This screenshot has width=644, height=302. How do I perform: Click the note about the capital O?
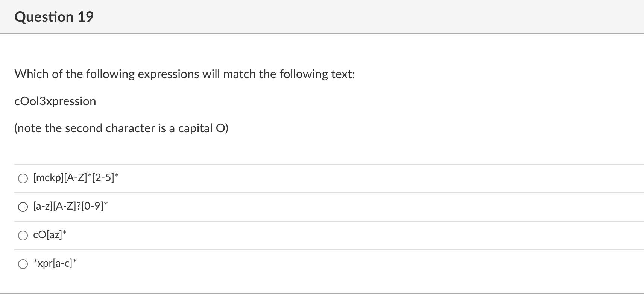[121, 128]
